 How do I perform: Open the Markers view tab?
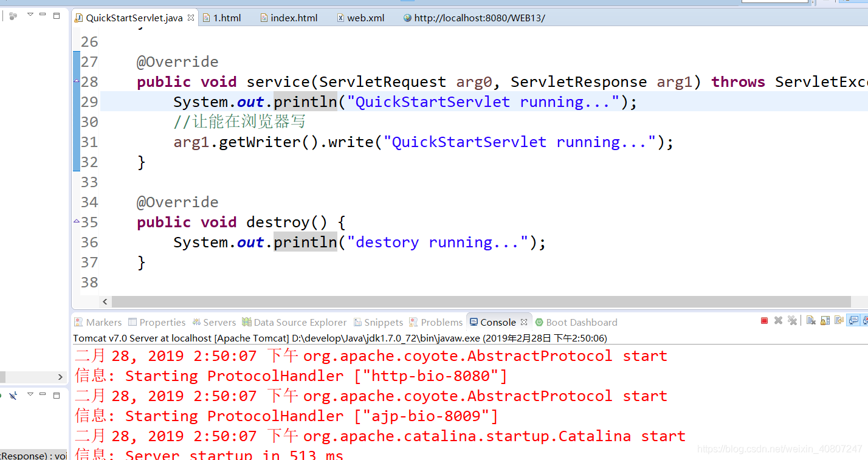pyautogui.click(x=98, y=322)
